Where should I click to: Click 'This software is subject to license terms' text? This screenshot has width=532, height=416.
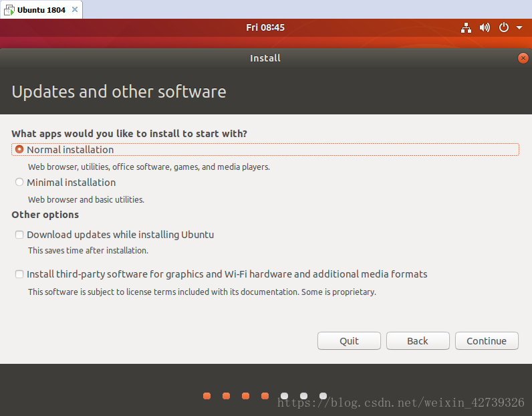[203, 292]
